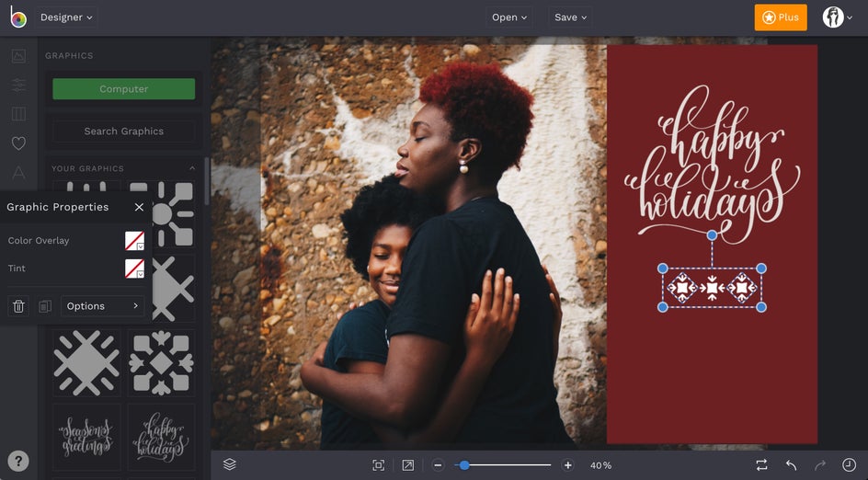868x480 pixels.
Task: Open the history clock icon
Action: [849, 465]
